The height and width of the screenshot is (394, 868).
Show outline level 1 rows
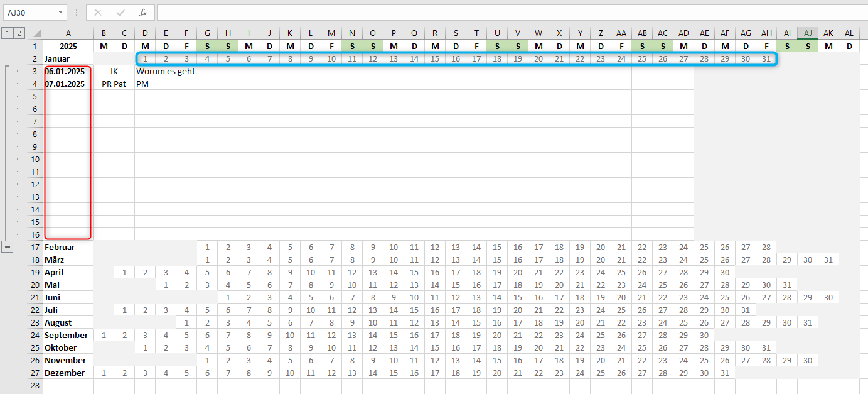(x=7, y=33)
